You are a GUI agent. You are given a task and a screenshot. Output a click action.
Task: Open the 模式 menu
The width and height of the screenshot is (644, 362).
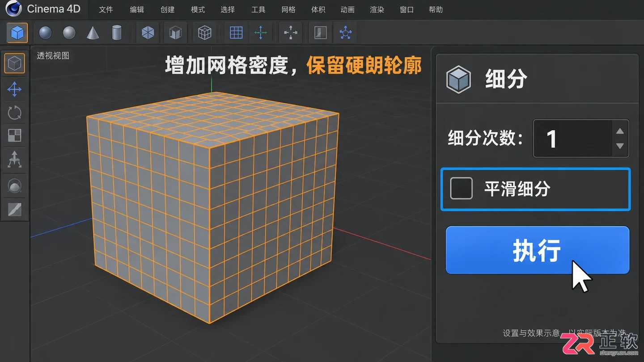pyautogui.click(x=198, y=9)
